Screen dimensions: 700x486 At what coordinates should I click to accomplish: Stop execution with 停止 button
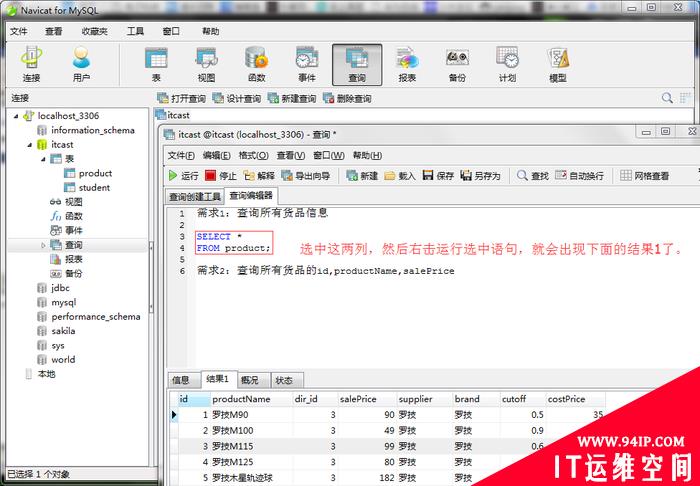point(221,176)
